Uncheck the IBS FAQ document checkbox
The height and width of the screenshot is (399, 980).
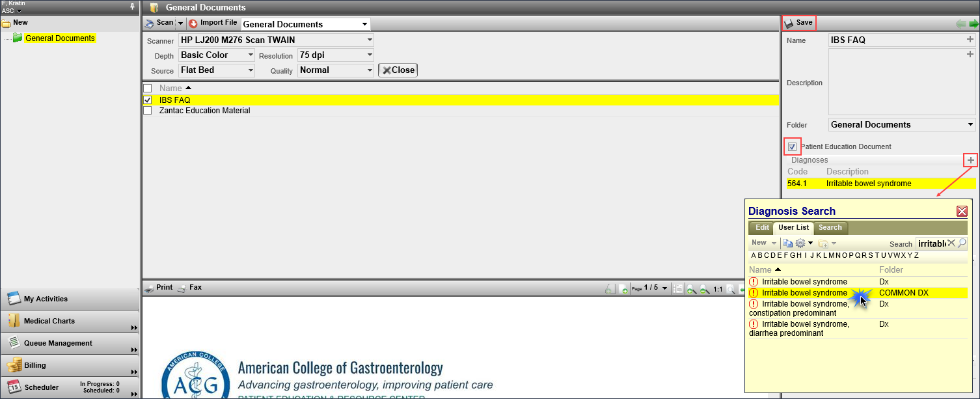pyautogui.click(x=148, y=100)
